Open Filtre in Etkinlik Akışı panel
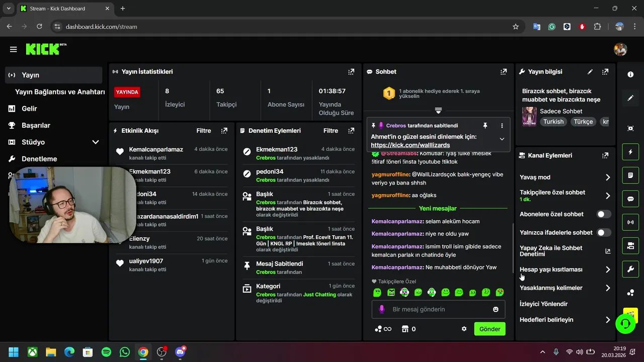 (204, 131)
